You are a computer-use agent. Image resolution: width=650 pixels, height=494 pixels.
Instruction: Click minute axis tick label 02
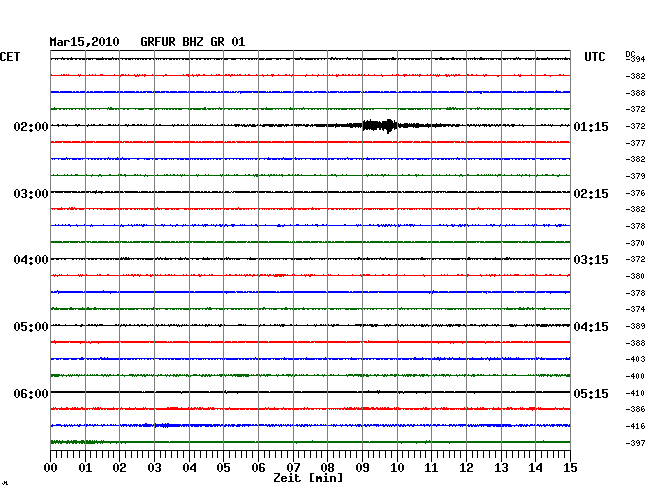tap(119, 467)
